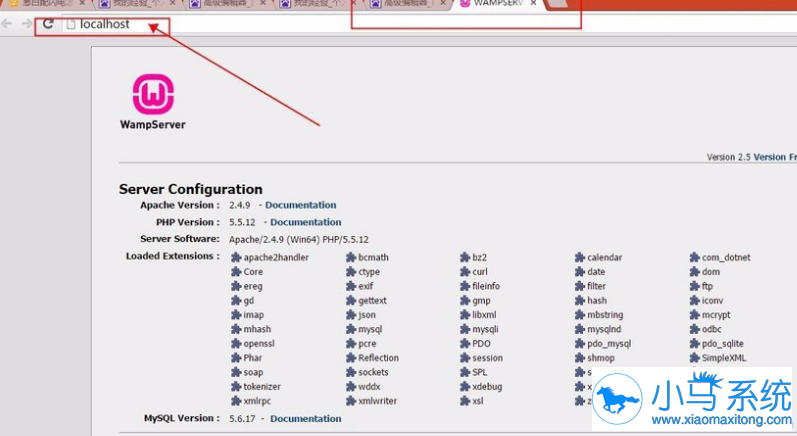797x436 pixels.
Task: Click the 'SPL' extension text
Action: (479, 372)
